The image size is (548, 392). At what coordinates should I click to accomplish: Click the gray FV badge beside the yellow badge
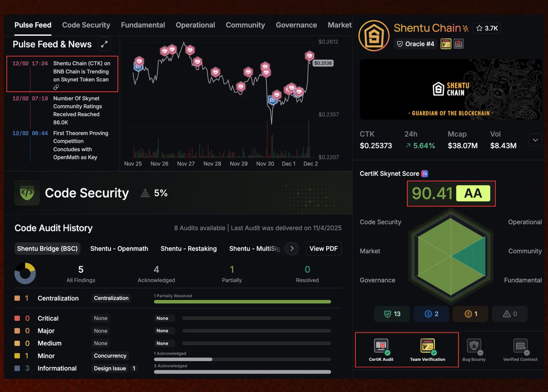click(x=458, y=44)
